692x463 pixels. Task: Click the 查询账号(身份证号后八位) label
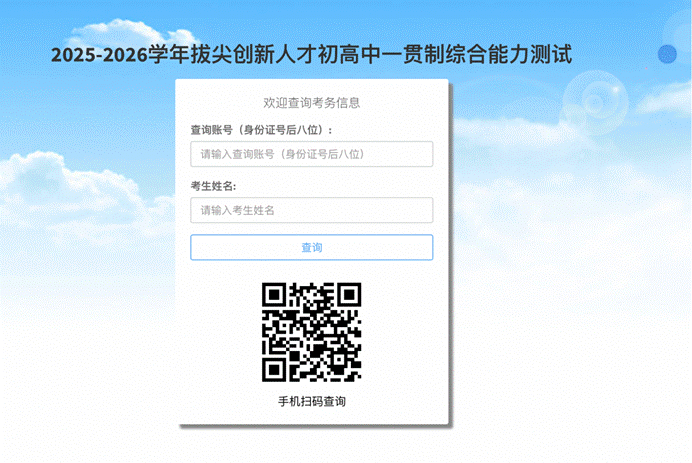pyautogui.click(x=261, y=130)
